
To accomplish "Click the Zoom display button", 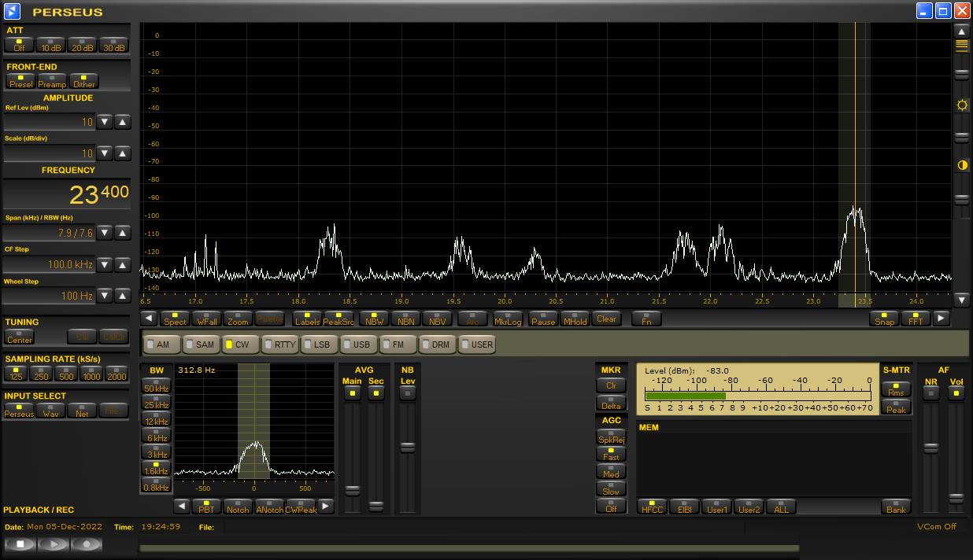I will pos(238,319).
